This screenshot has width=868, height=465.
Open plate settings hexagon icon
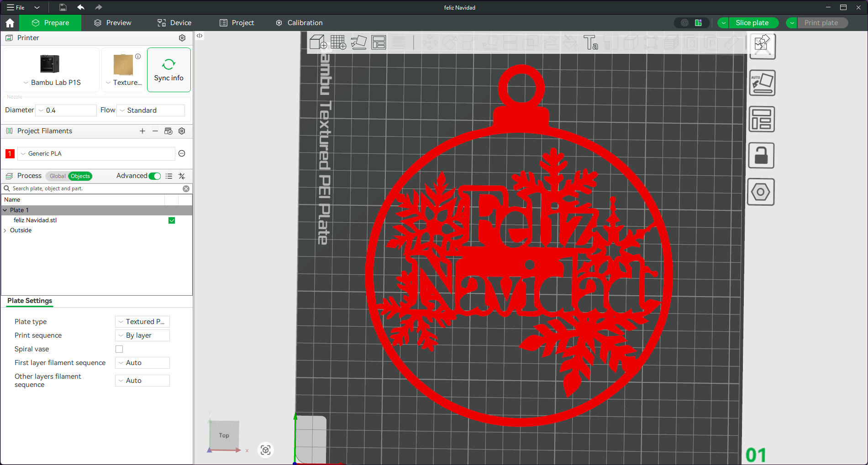coord(761,192)
